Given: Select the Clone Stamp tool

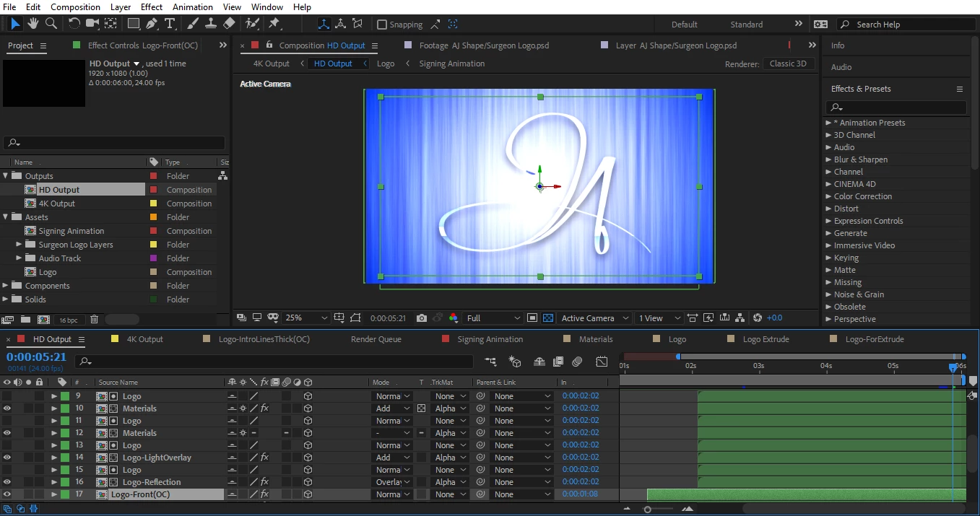Looking at the screenshot, I should click(x=211, y=24).
